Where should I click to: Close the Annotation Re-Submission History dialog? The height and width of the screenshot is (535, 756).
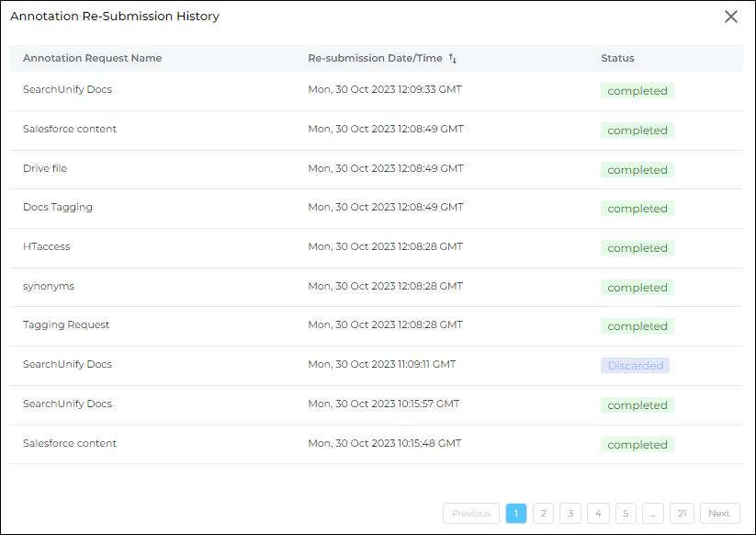coord(731,17)
